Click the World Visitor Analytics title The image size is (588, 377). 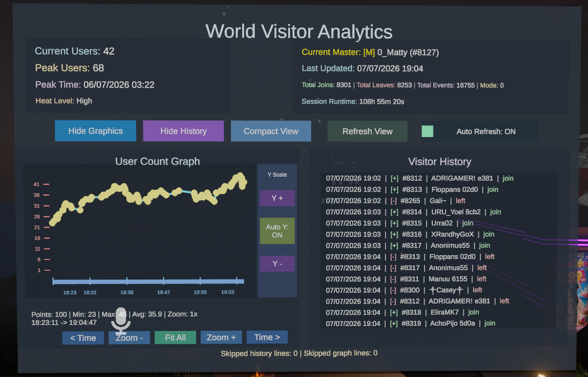(299, 31)
